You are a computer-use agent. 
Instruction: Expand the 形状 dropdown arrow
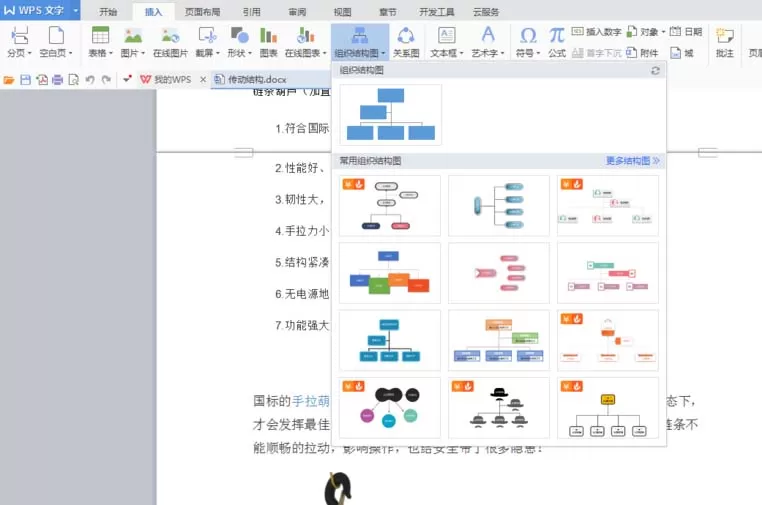tap(250, 53)
